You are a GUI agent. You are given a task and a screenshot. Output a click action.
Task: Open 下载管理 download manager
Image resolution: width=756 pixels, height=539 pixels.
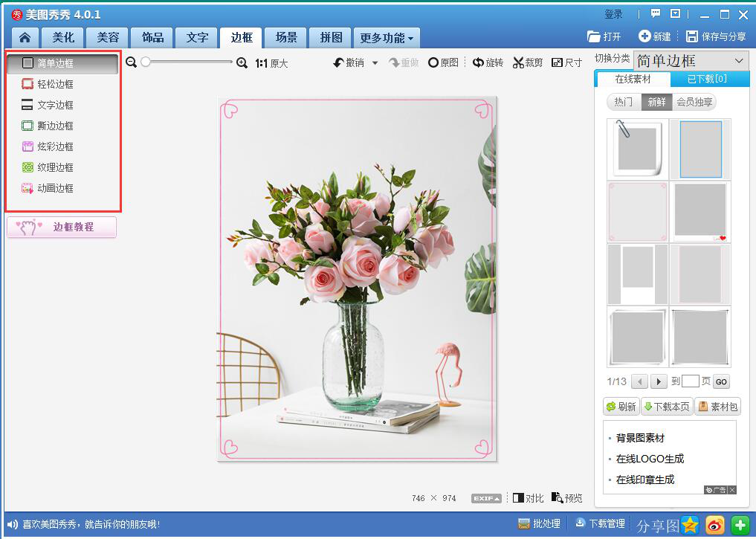click(x=601, y=523)
